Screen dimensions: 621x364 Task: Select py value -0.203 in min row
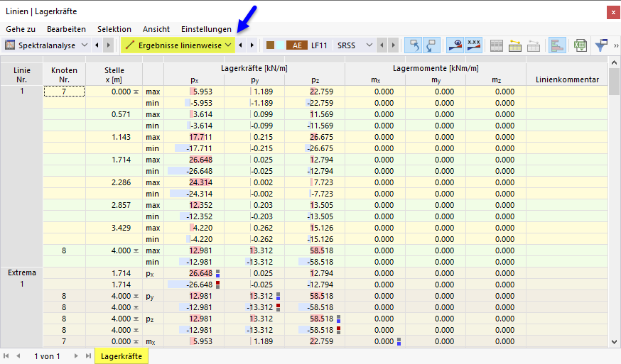point(254,216)
